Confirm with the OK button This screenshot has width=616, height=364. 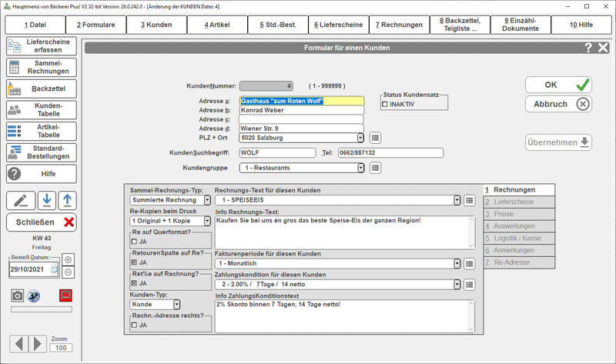[x=559, y=85]
